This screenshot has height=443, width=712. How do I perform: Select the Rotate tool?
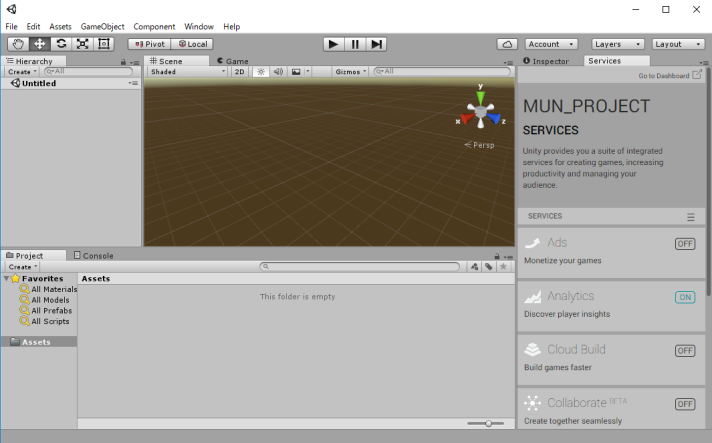click(61, 44)
